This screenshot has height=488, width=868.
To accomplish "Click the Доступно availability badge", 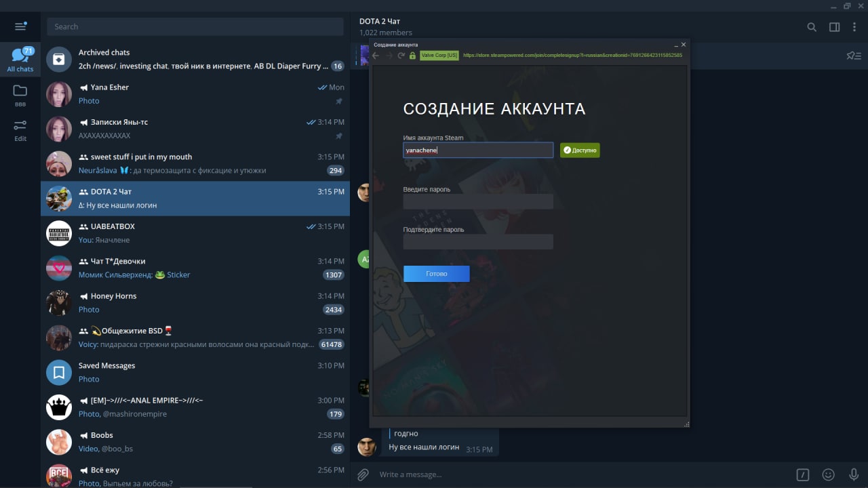I will 580,150.
